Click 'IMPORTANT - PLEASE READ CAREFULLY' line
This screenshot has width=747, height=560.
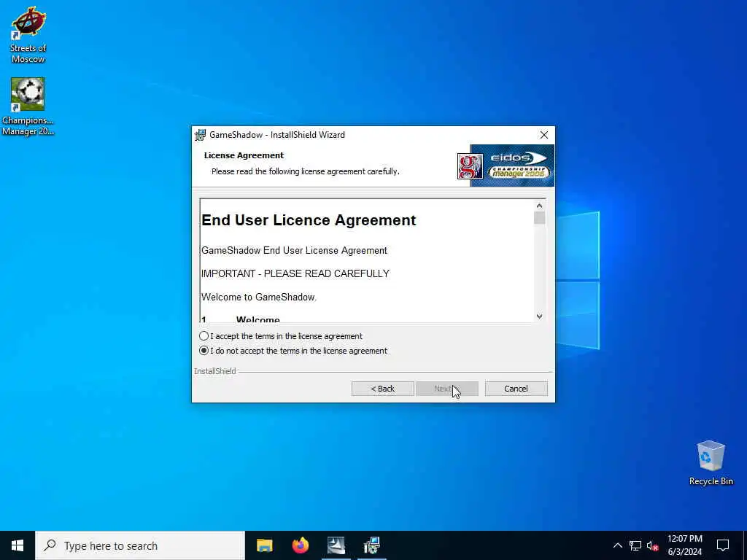coord(295,274)
